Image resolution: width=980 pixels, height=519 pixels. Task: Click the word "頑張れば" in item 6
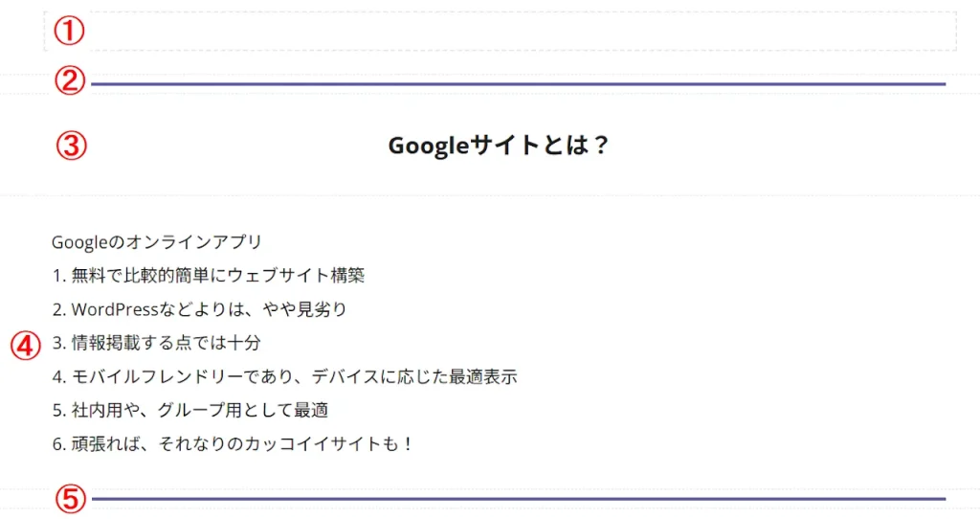tap(108, 444)
